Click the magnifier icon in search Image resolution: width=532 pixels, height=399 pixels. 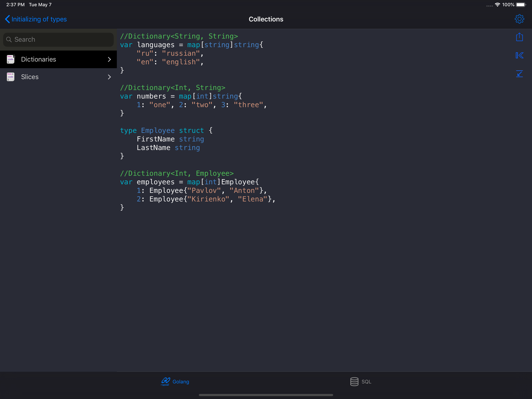tap(9, 40)
